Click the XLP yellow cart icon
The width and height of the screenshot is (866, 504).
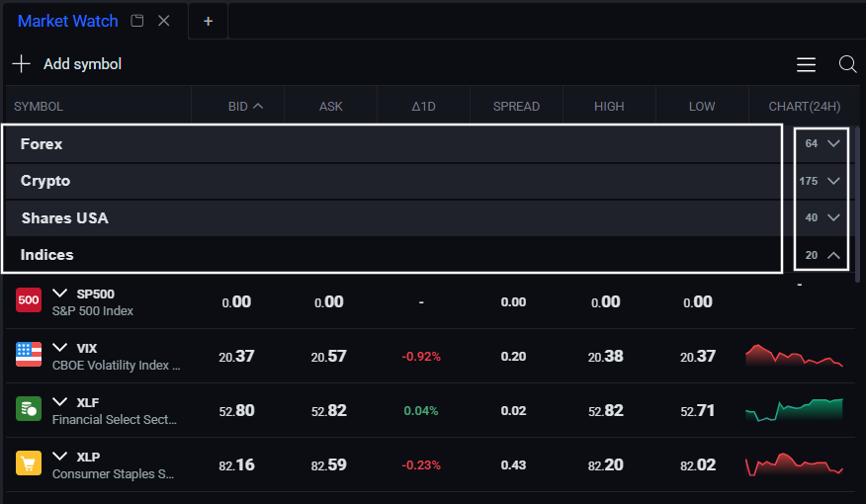point(29,463)
